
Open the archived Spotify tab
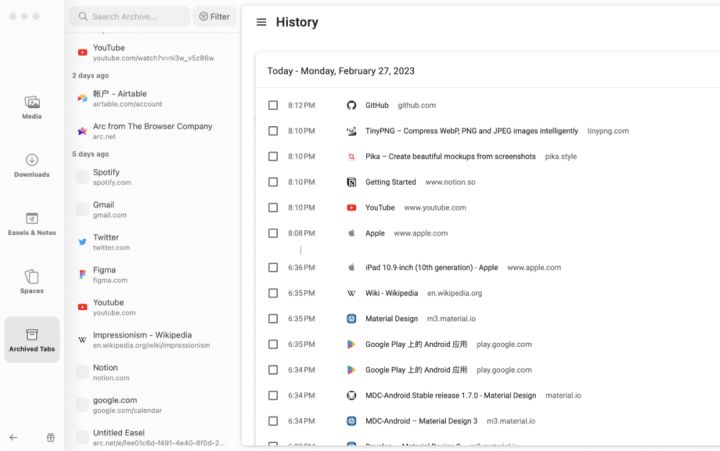pos(153,177)
